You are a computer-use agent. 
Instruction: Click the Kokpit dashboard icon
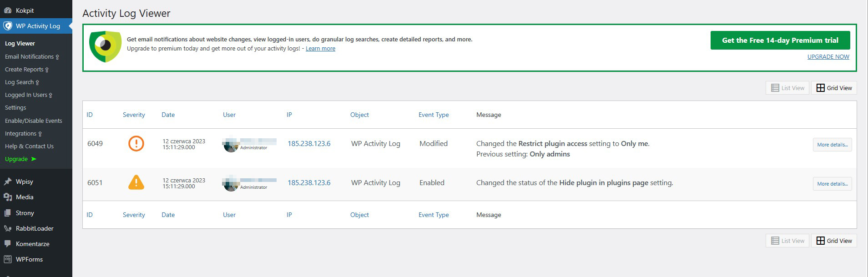tap(8, 10)
